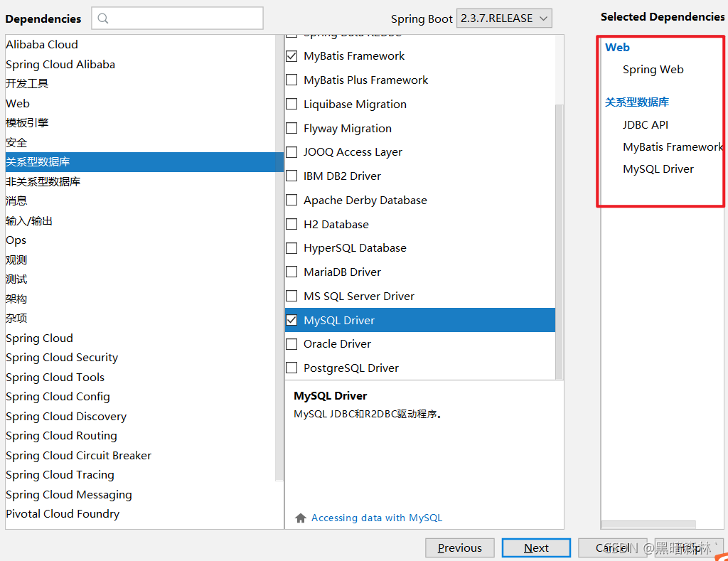Enable JOOQ Access Layer checkbox
Viewport: 728px width, 561px height.
point(291,152)
